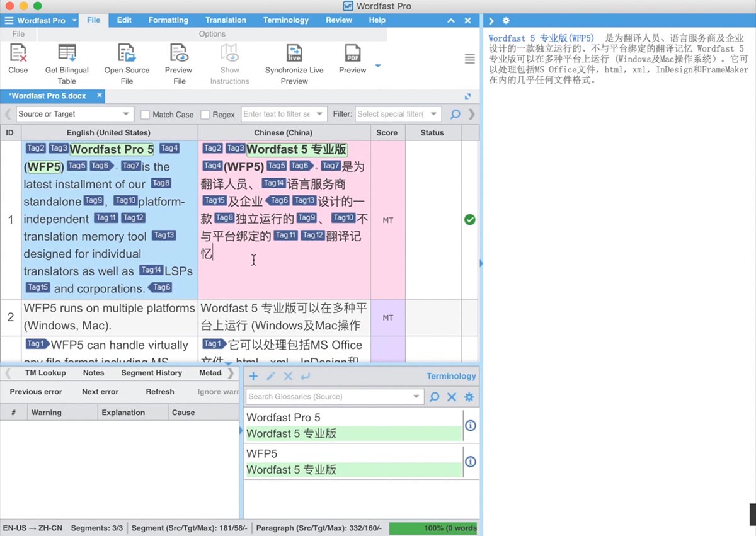
Task: Open Terminology panel gear settings
Action: (x=469, y=397)
